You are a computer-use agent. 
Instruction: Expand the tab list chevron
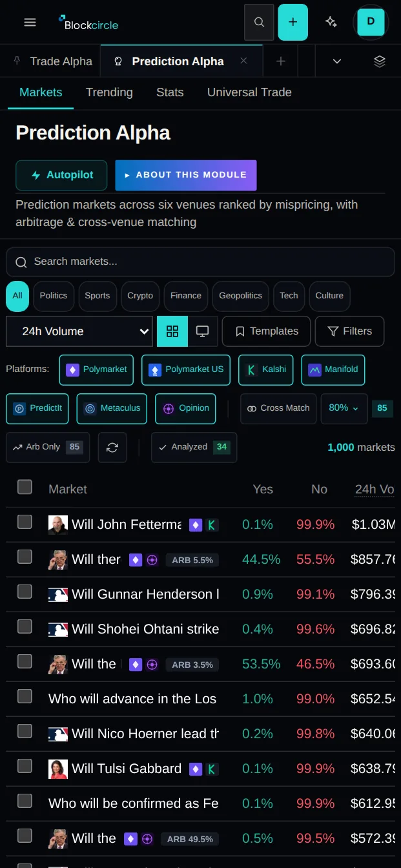tap(337, 61)
